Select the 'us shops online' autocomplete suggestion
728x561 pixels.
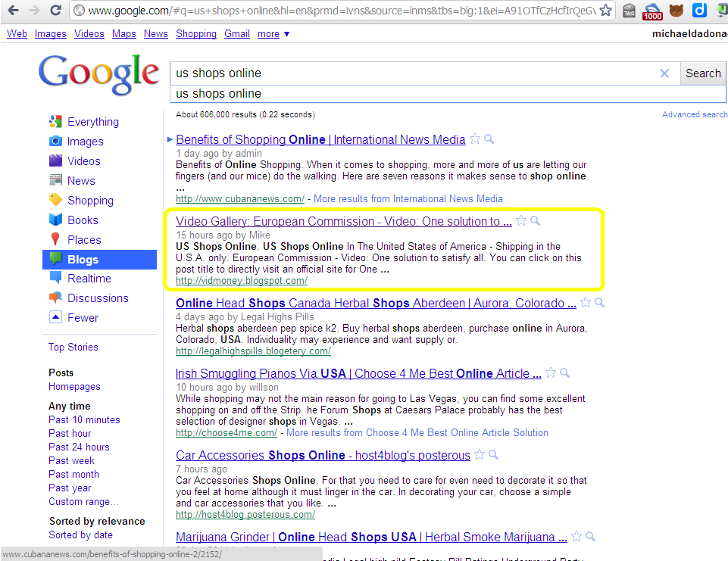click(x=448, y=94)
